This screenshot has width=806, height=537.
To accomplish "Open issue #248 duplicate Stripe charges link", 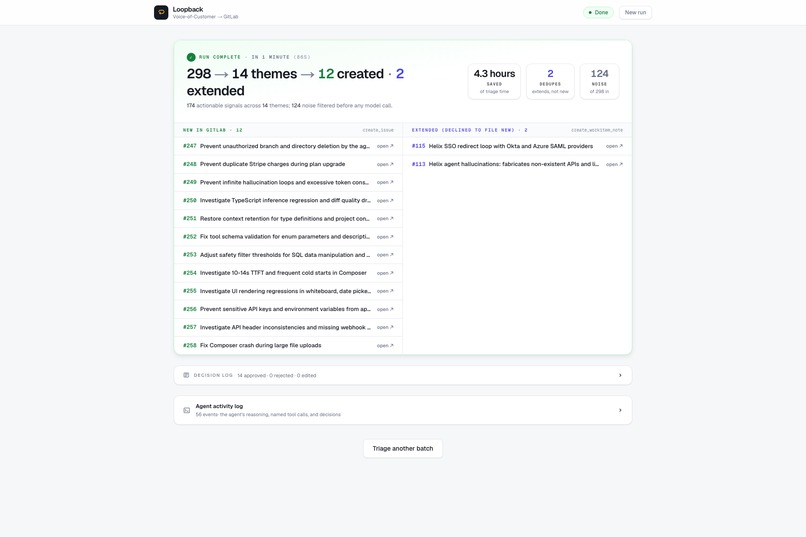I will [x=385, y=164].
